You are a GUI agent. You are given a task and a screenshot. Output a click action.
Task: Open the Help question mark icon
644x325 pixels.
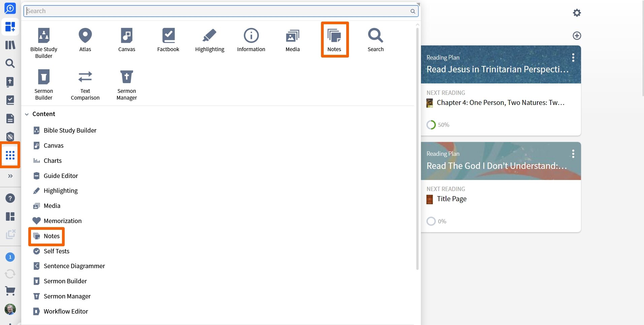(10, 198)
